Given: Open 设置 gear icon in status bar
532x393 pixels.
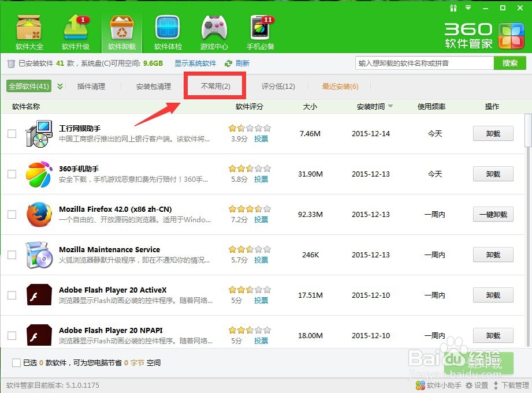Looking at the screenshot, I should click(x=469, y=385).
